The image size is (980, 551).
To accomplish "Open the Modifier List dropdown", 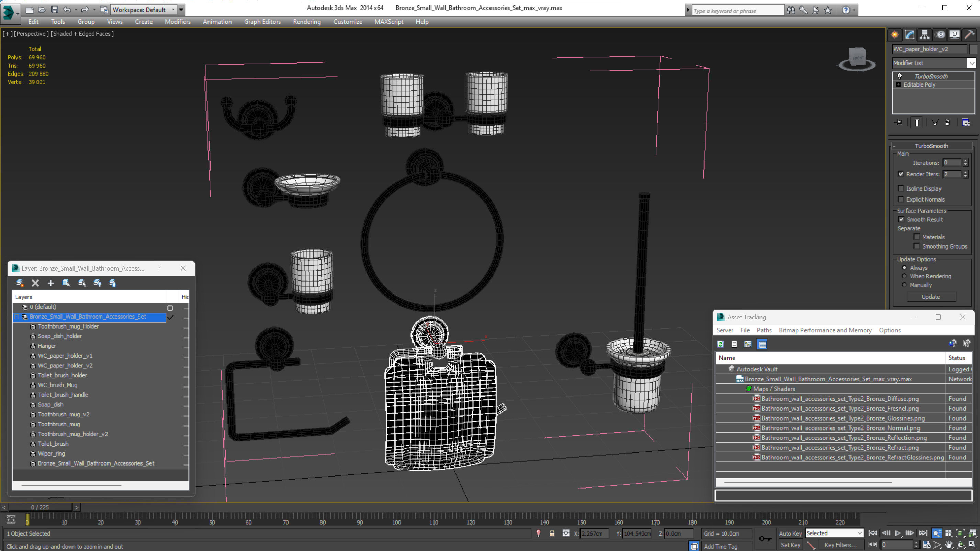I will 972,63.
